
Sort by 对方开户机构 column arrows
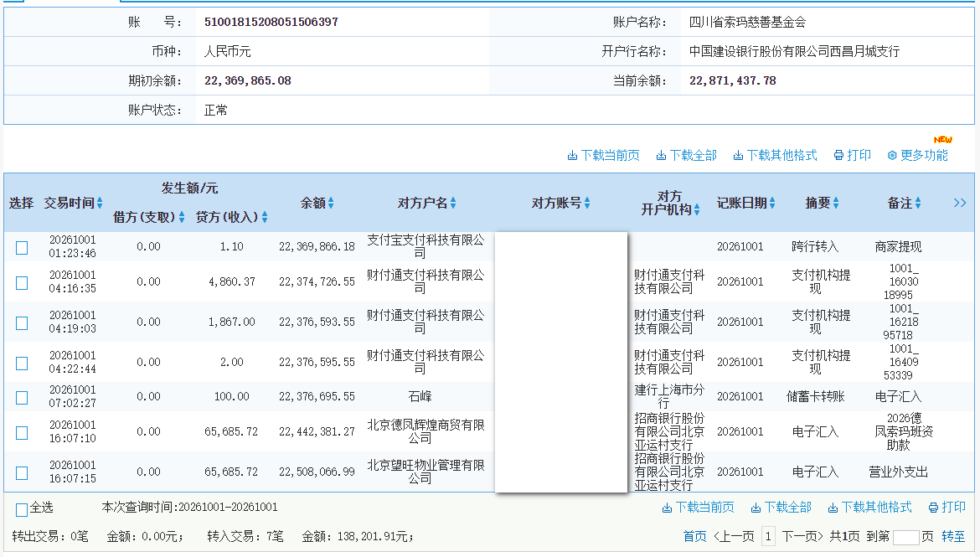pyautogui.click(x=697, y=209)
